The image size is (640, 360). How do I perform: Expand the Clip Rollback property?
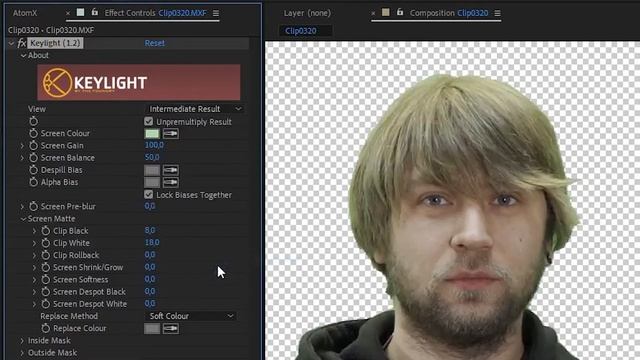coord(35,256)
